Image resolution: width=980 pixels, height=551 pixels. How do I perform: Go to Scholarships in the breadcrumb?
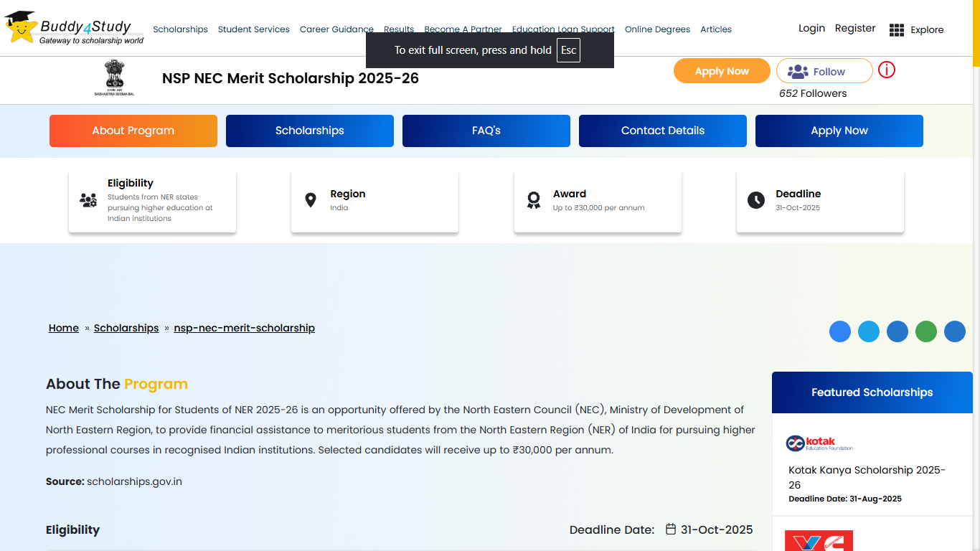pyautogui.click(x=126, y=328)
